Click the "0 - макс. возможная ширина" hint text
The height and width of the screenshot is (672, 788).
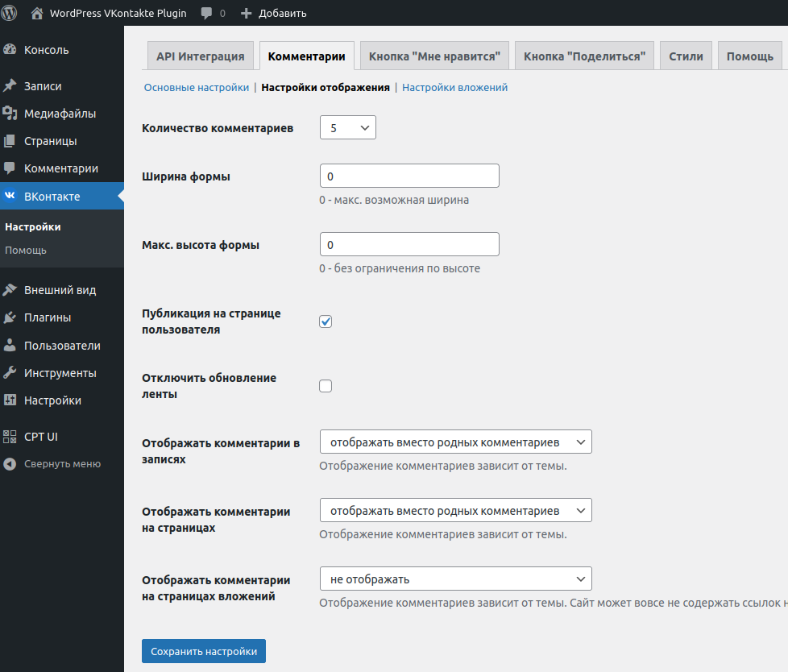click(x=394, y=200)
